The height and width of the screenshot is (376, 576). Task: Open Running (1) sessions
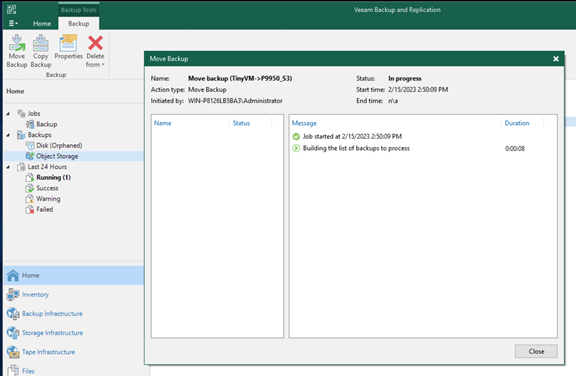53,177
